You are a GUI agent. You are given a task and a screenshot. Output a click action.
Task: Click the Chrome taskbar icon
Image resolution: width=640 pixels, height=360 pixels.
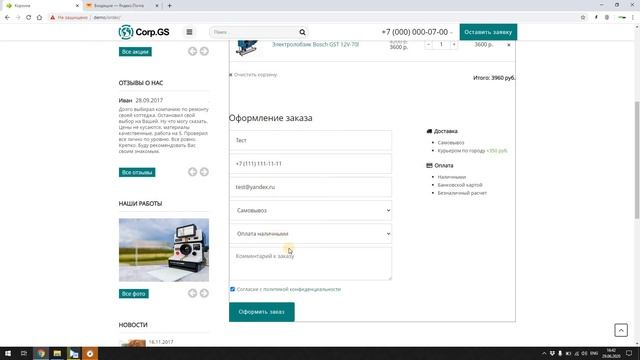pyautogui.click(x=41, y=353)
